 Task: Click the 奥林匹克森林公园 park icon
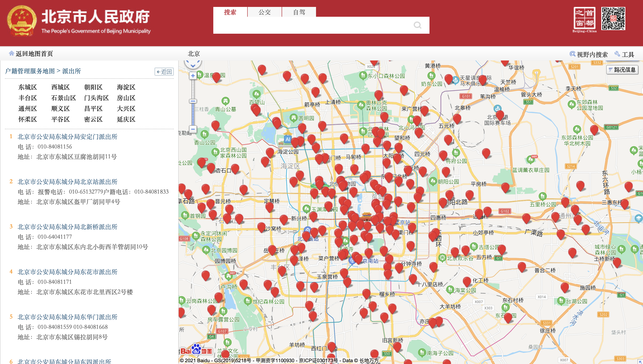click(x=361, y=105)
